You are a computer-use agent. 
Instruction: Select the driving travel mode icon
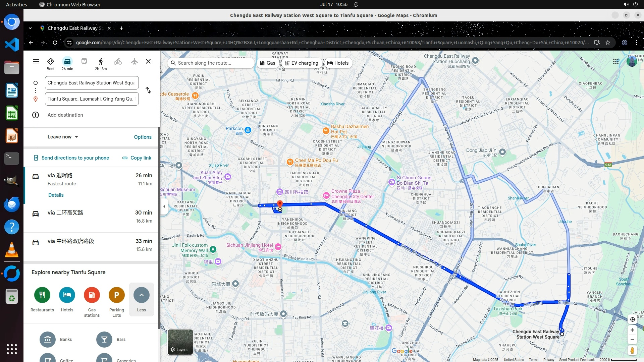coord(67,62)
